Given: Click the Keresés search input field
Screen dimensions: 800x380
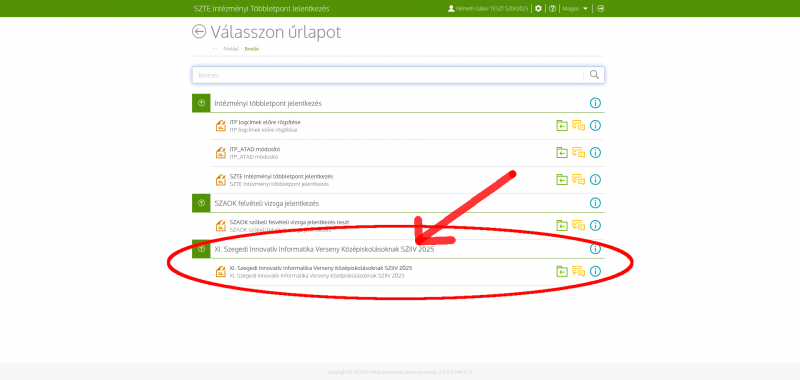Looking at the screenshot, I should [388, 75].
